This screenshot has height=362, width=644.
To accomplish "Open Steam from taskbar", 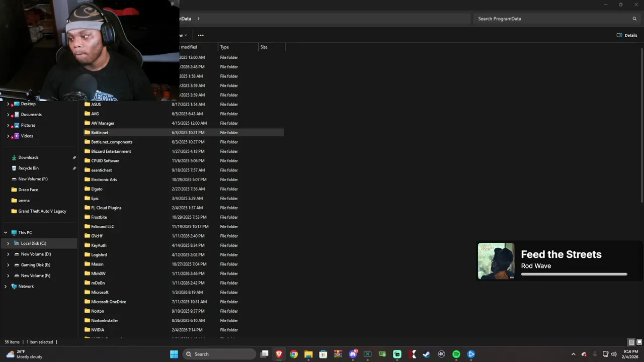I will click(427, 354).
